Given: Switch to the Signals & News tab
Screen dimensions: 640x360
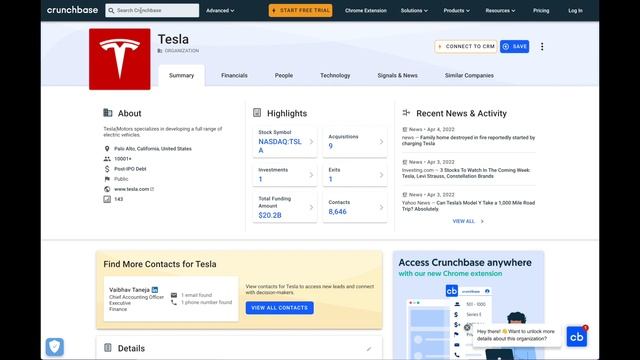Looking at the screenshot, I should click(398, 76).
